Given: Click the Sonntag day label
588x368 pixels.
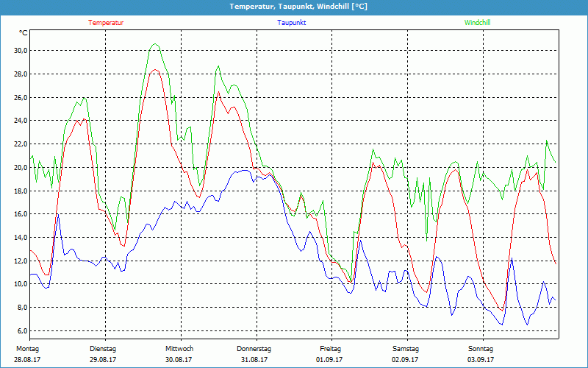Looking at the screenshot, I should 481,349.
